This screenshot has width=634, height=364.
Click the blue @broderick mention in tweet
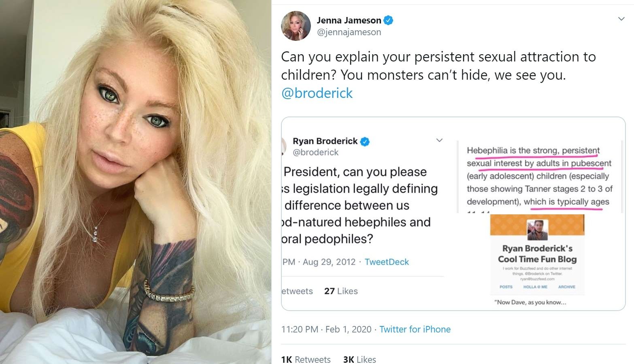[317, 93]
